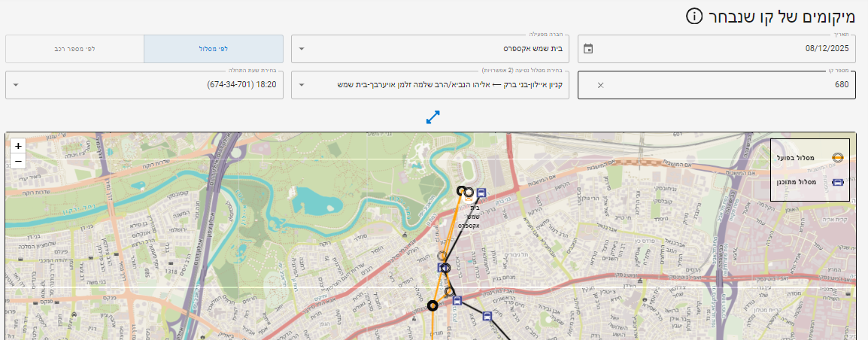Viewport: 868px width, 340px height.
Task: Click the line number field showing 680
Action: 717,85
